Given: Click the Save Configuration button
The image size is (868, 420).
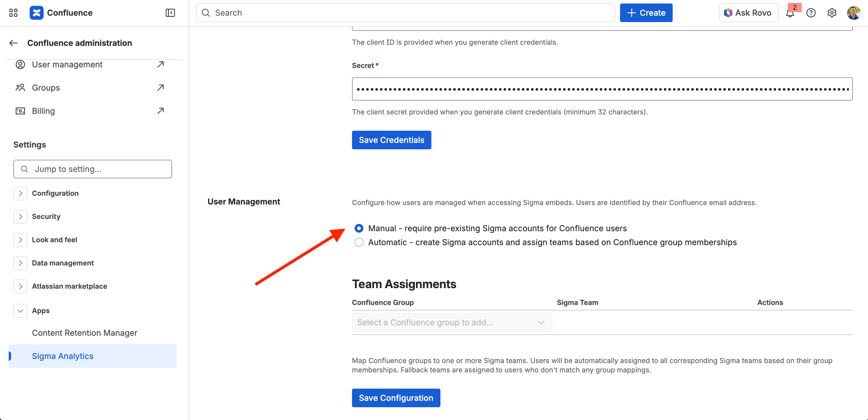Looking at the screenshot, I should [396, 397].
